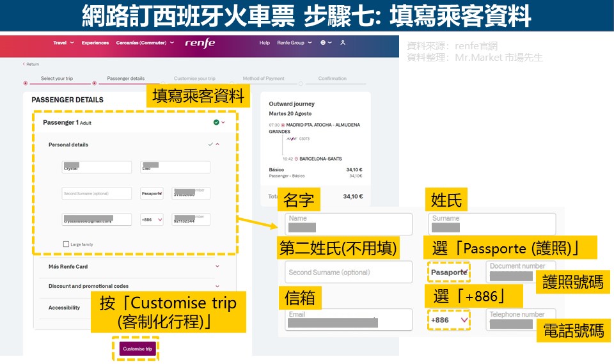Click the total price 34,10 €

click(x=353, y=196)
